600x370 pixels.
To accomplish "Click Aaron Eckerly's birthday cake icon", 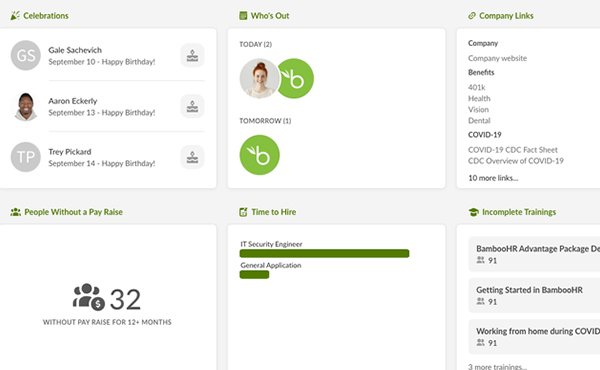I will point(192,106).
